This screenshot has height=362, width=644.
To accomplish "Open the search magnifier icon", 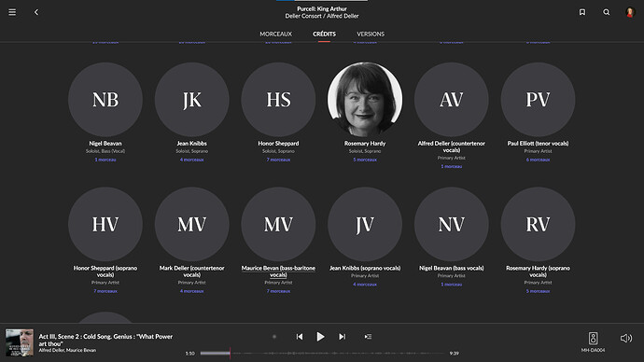I will 607,12.
